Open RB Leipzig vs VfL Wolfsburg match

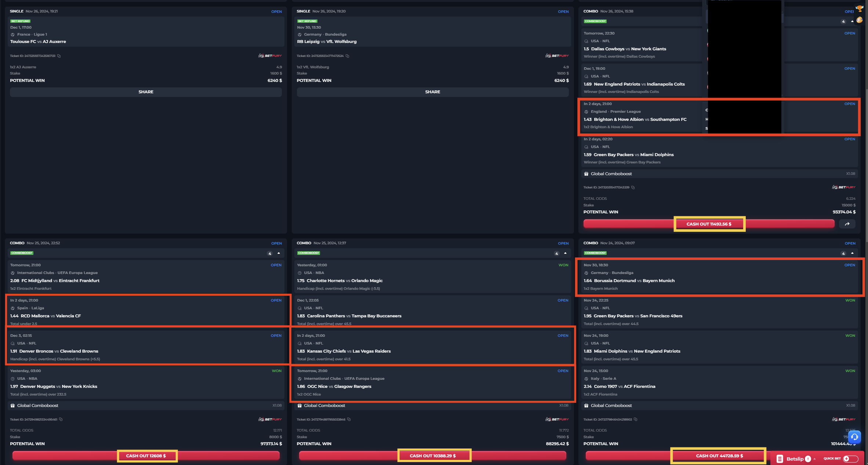tap(327, 42)
